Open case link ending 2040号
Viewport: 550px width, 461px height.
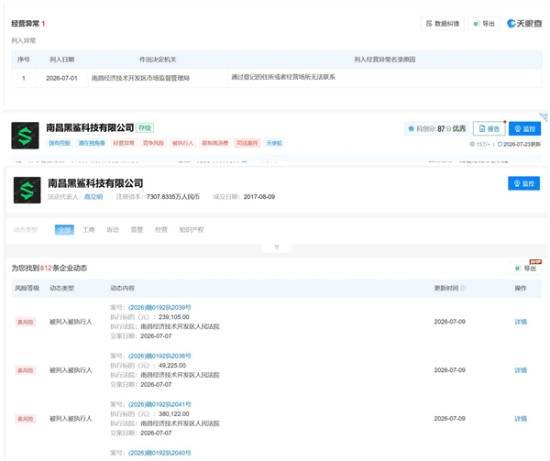coord(160,453)
